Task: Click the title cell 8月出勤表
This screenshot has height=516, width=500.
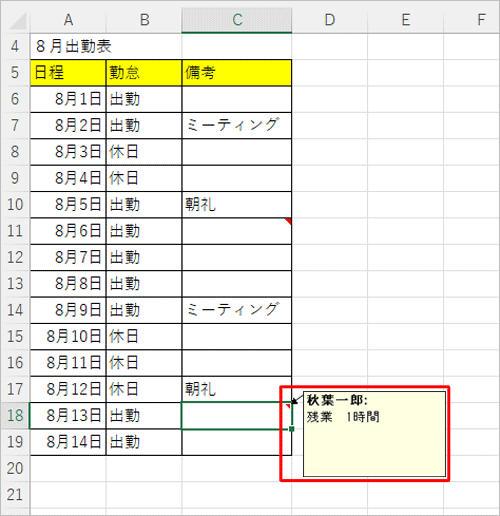Action: pyautogui.click(x=68, y=46)
